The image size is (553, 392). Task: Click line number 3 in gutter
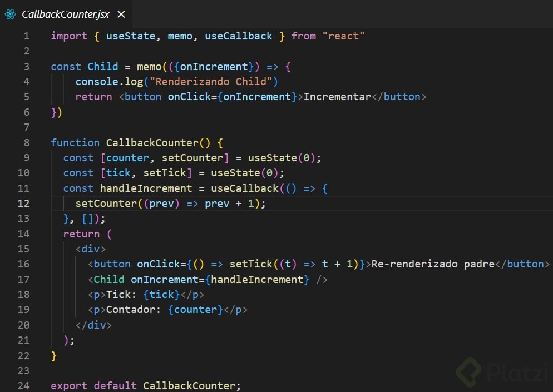[27, 67]
